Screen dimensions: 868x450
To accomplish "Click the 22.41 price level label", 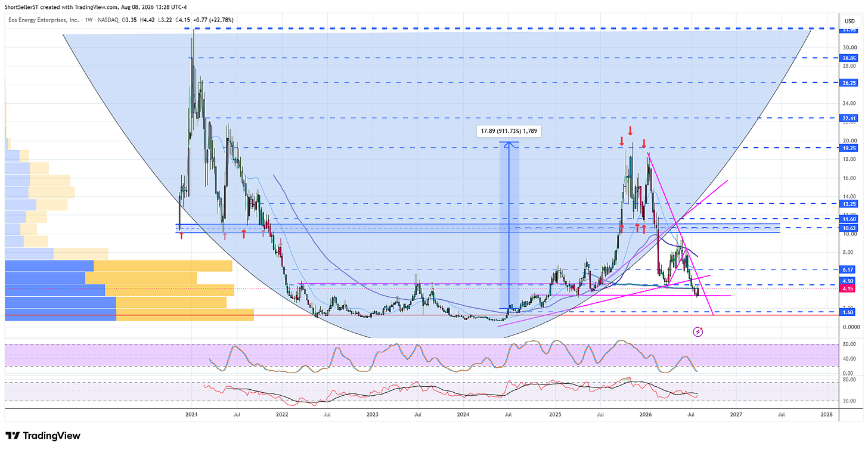I will (849, 118).
